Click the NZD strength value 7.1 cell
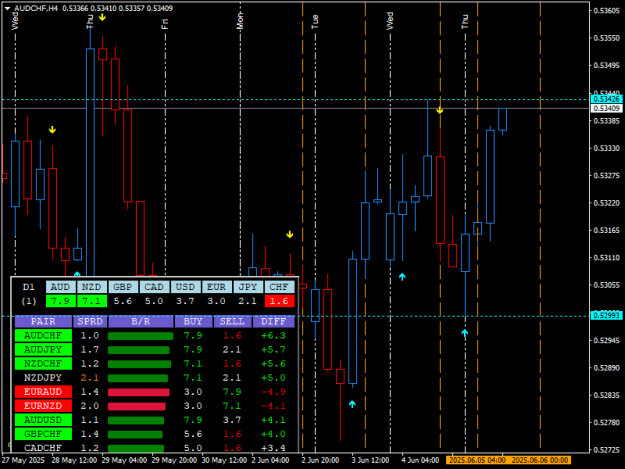 [x=92, y=301]
